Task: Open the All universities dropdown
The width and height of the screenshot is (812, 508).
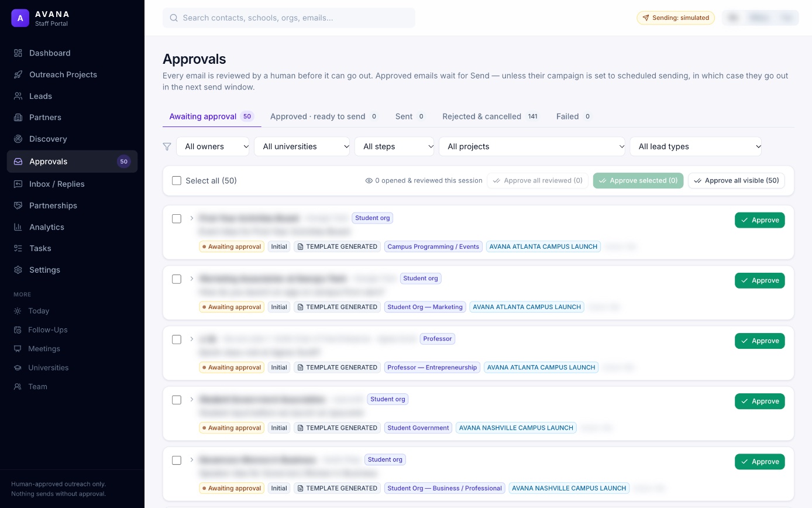Action: pyautogui.click(x=302, y=147)
